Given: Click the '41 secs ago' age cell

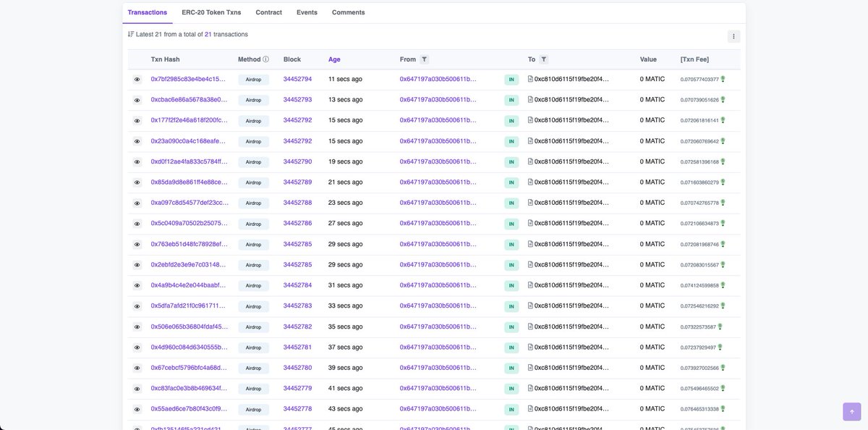Looking at the screenshot, I should click(346, 388).
